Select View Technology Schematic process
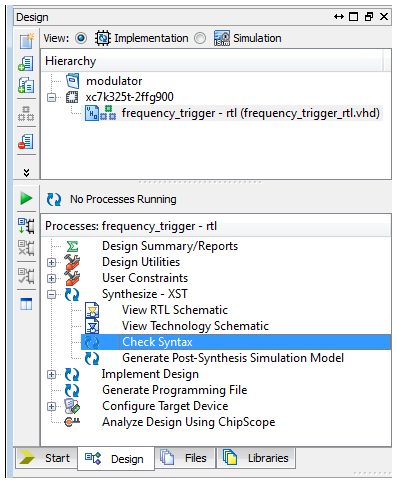The height and width of the screenshot is (483, 397). click(x=195, y=326)
